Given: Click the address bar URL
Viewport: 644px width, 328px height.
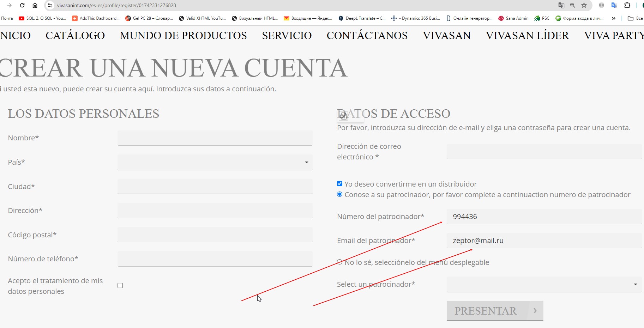Looking at the screenshot, I should point(116,5).
